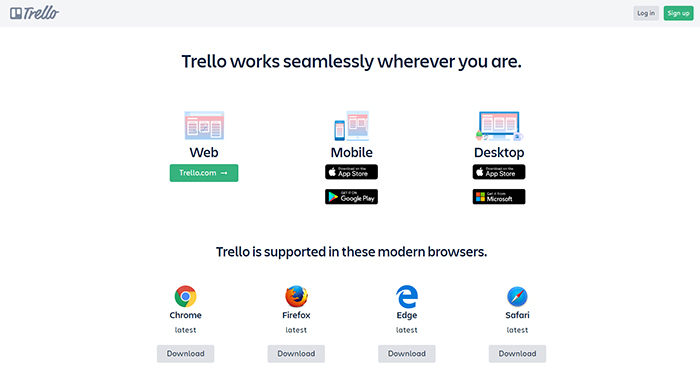Click Log in in the header

(646, 13)
